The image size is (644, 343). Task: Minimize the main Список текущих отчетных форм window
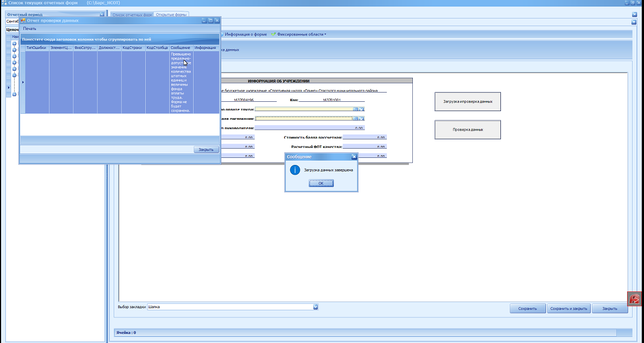click(x=627, y=3)
